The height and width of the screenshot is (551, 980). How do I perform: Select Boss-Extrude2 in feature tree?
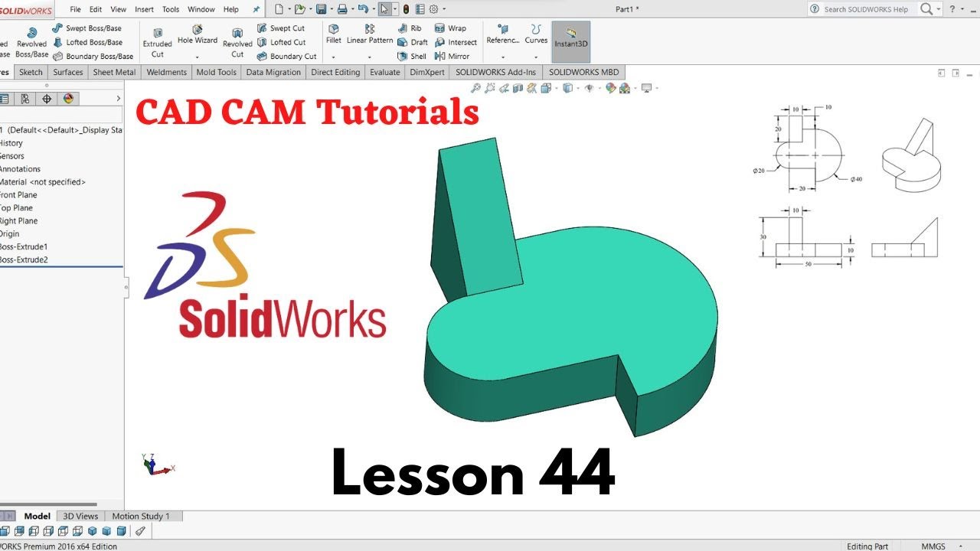click(23, 259)
